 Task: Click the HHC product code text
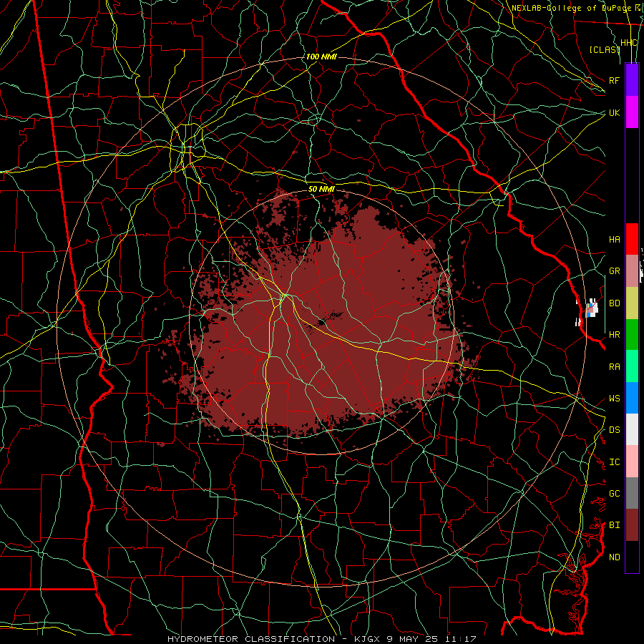(x=628, y=43)
